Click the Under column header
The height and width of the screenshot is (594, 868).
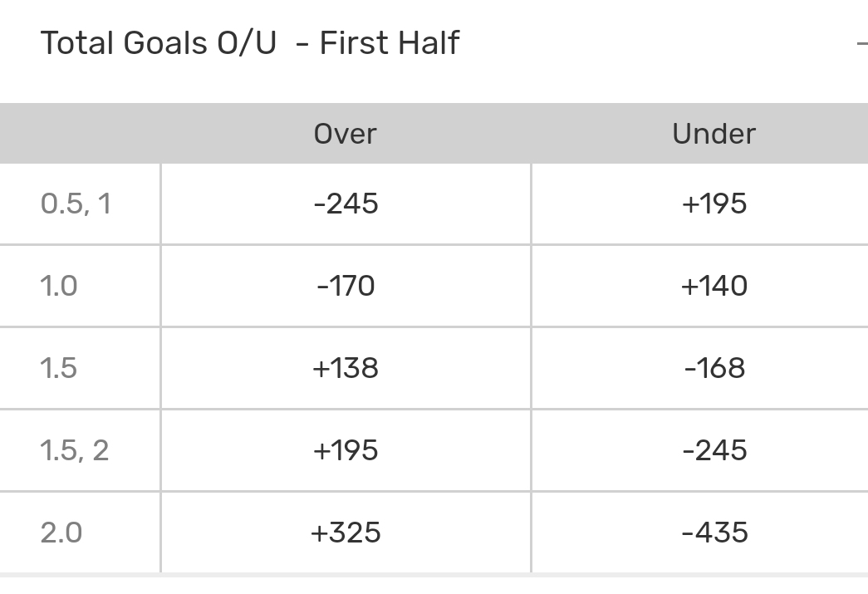(x=714, y=134)
